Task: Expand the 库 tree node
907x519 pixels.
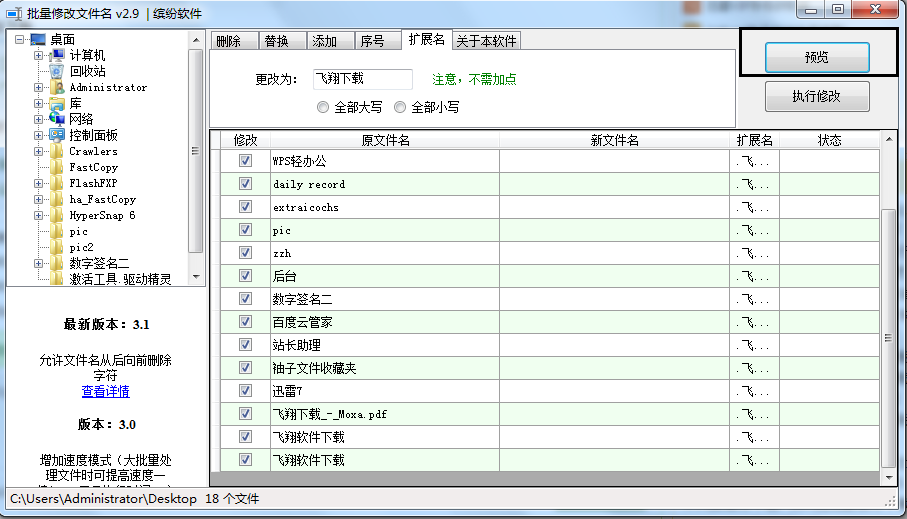Action: pos(38,104)
